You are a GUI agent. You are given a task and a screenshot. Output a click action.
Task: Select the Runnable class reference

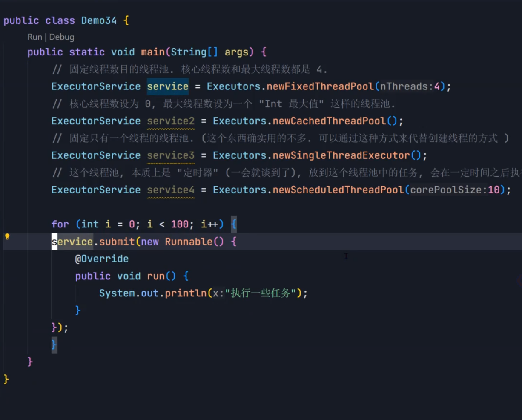click(189, 242)
